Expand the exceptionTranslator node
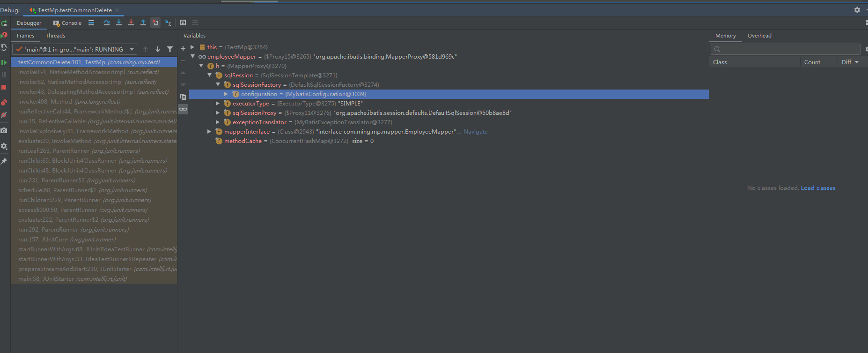Viewport: 868px width, 353px height. click(x=218, y=122)
